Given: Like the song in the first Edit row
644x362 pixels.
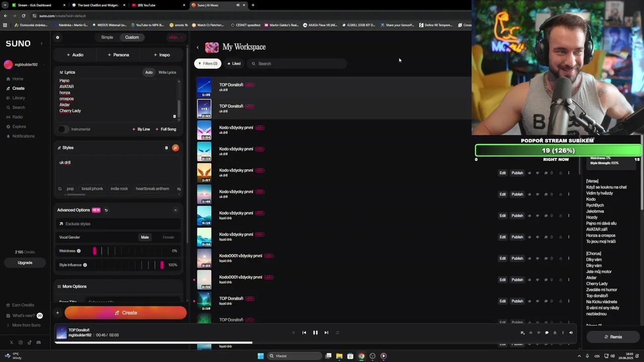Looking at the screenshot, I should pos(529,173).
